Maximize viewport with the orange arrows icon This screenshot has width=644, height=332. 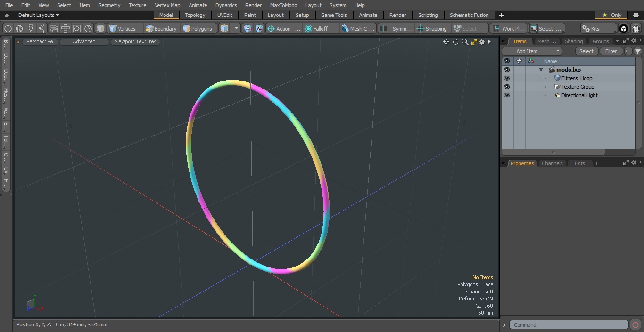[474, 42]
